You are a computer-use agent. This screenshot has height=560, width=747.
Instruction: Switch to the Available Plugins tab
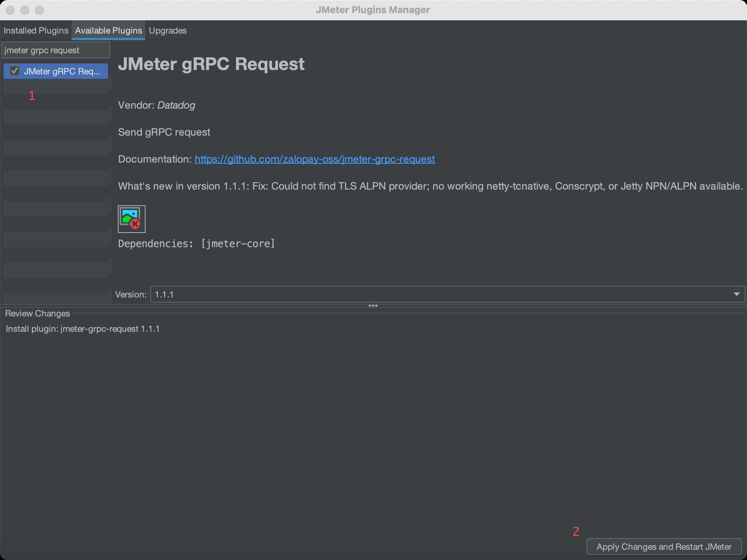pos(108,30)
